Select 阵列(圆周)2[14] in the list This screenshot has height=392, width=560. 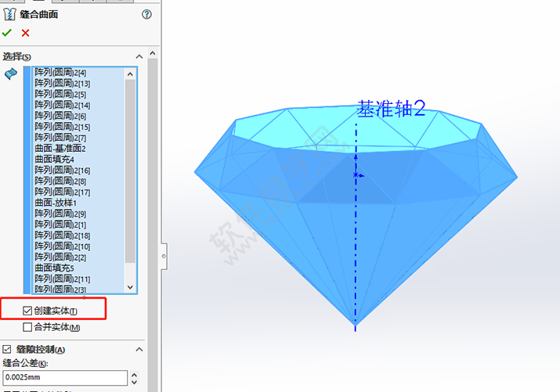click(x=63, y=105)
